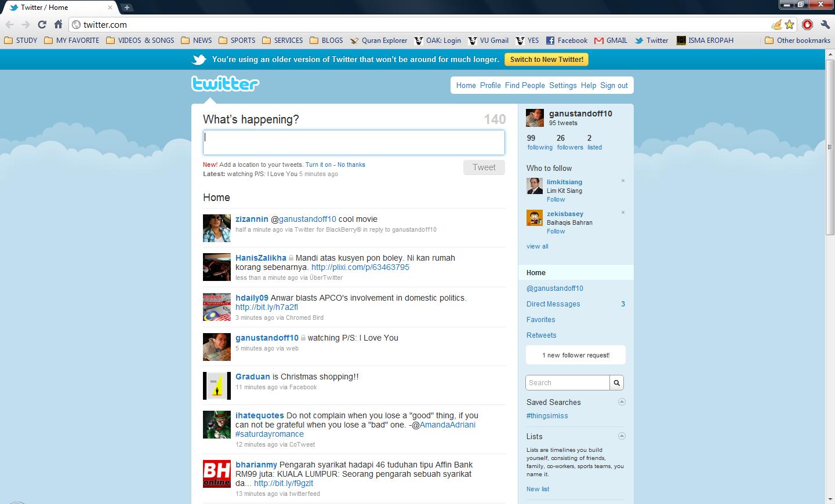Click Home in top navigation
This screenshot has width=835, height=504.
click(x=466, y=85)
